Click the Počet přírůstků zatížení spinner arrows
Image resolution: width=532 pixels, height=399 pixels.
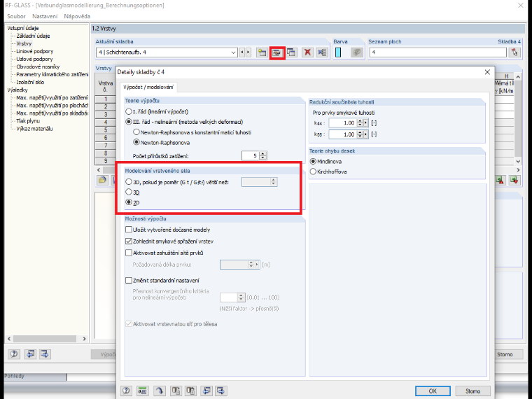coord(263,155)
